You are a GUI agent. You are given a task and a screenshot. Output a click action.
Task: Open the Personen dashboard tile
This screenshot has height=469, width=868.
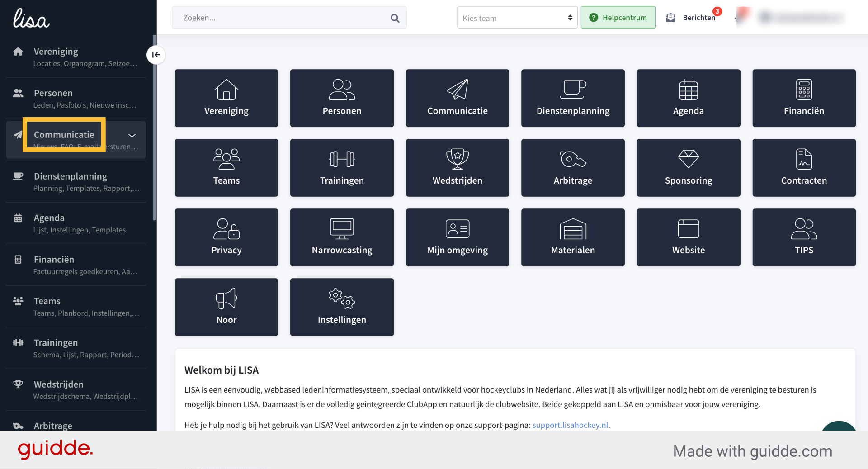(342, 98)
